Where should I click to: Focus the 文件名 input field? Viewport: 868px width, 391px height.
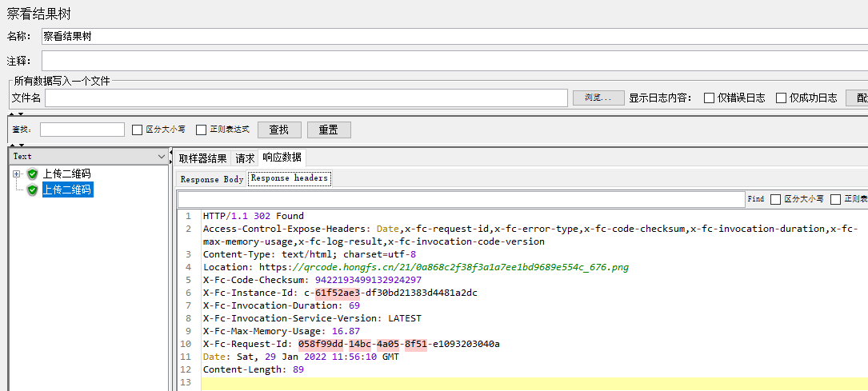[306, 98]
